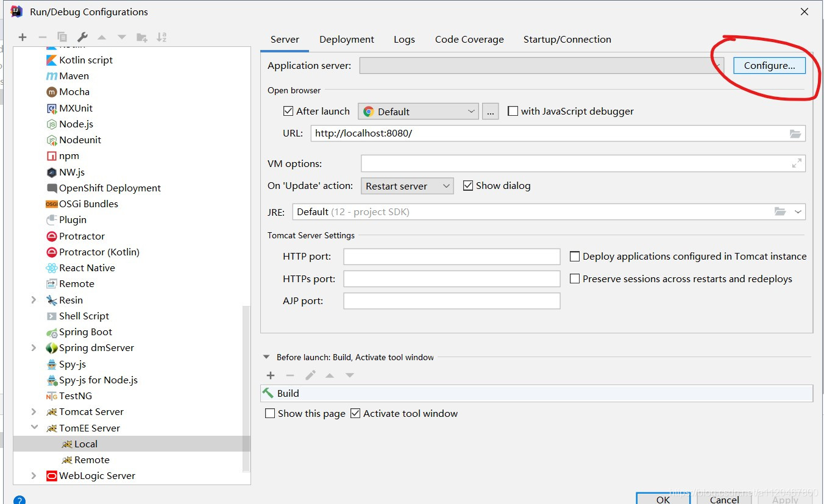Viewport: 824px width, 504px height.
Task: Select Node.js configuration type
Action: [76, 124]
